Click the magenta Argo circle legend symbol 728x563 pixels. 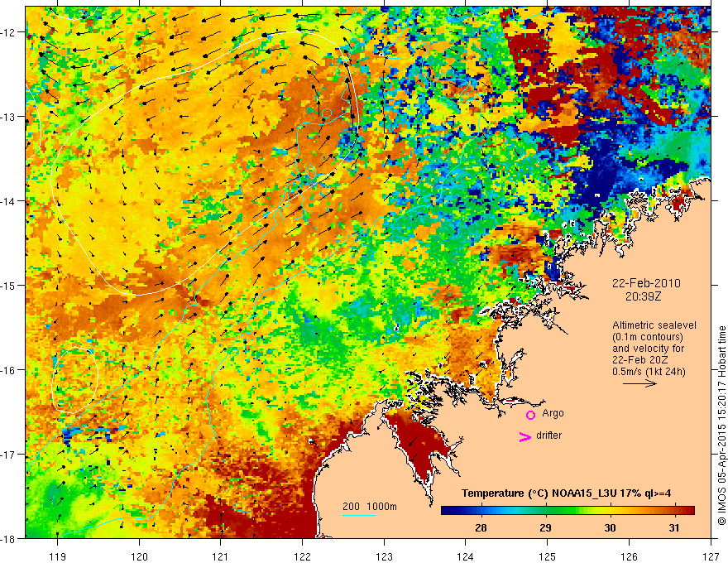(530, 415)
